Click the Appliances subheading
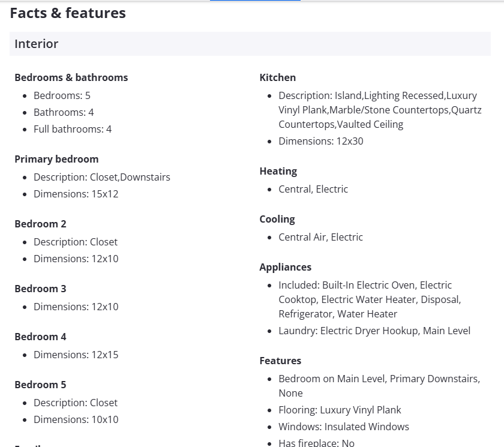Viewport: 504px width, 447px height. (x=285, y=267)
